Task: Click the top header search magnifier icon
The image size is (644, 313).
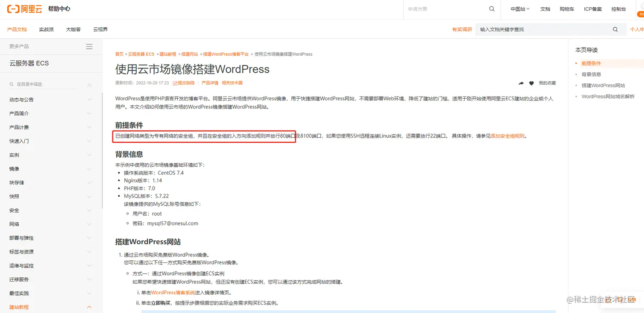Action: 492,9
